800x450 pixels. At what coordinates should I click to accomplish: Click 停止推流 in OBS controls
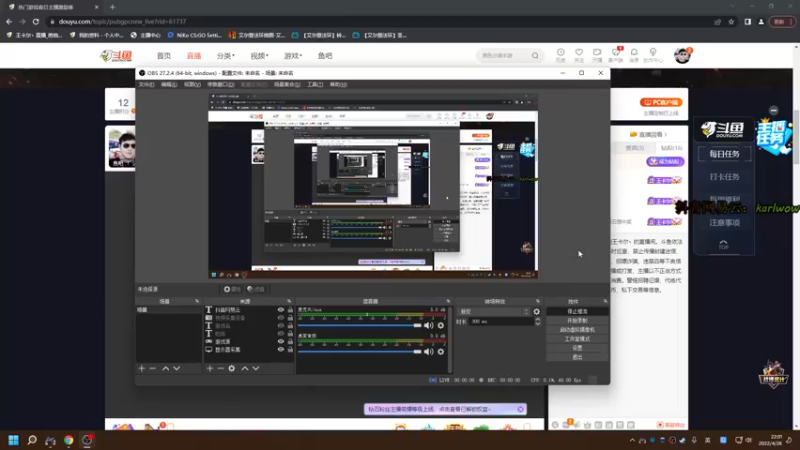[x=577, y=311]
